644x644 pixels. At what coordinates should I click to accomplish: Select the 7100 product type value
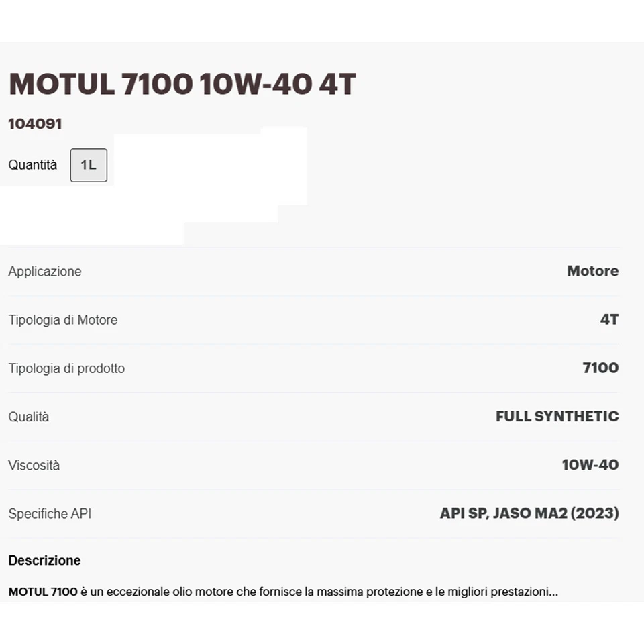(599, 368)
